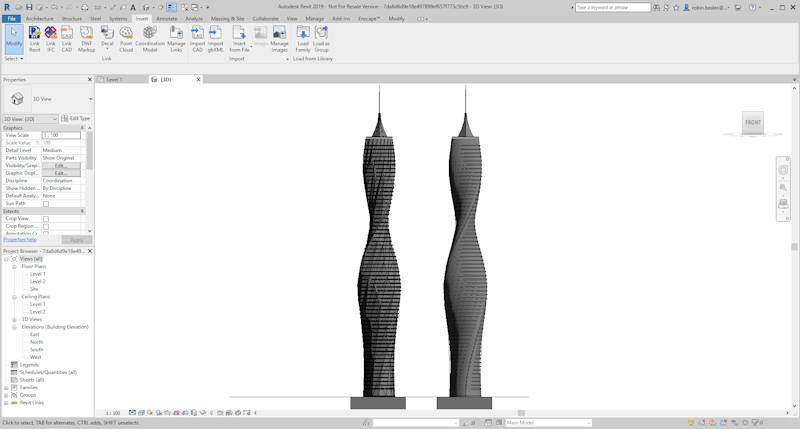Collapse the Ceiling Plans node

tap(14, 297)
